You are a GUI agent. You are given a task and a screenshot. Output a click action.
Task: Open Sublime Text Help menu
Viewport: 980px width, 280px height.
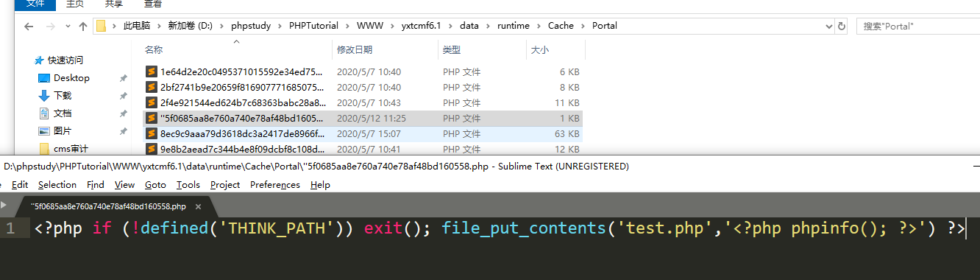[x=320, y=185]
